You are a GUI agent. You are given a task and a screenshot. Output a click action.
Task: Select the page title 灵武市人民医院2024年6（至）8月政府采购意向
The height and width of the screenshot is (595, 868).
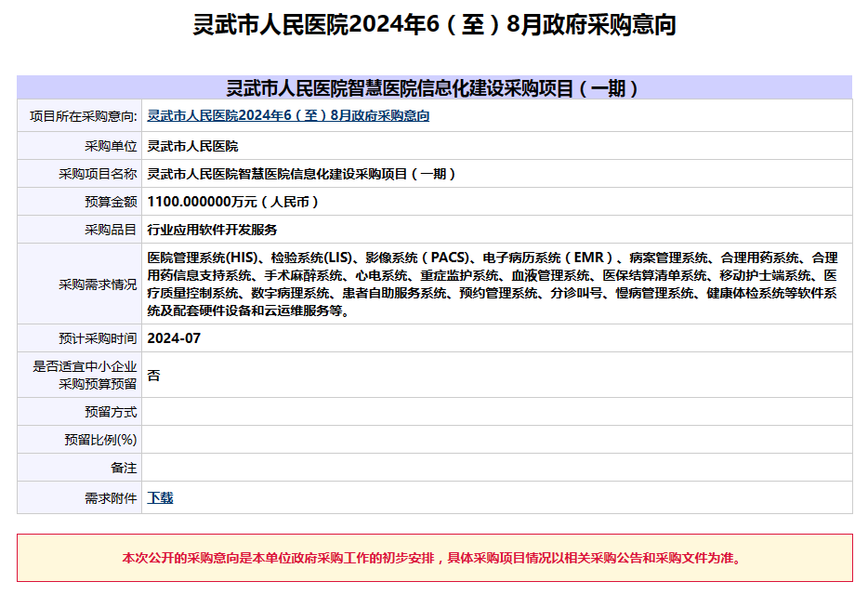click(434, 25)
